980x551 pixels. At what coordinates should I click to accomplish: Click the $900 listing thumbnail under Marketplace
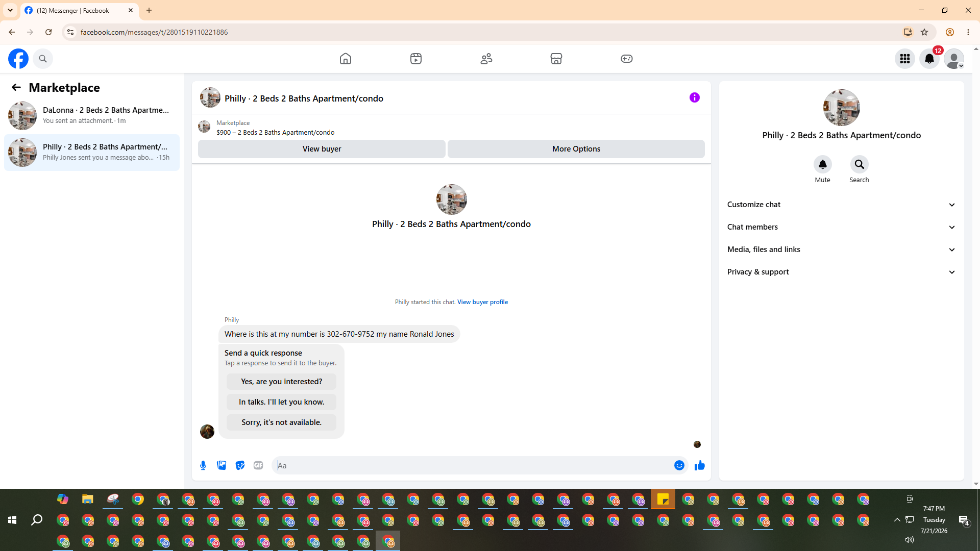click(204, 127)
